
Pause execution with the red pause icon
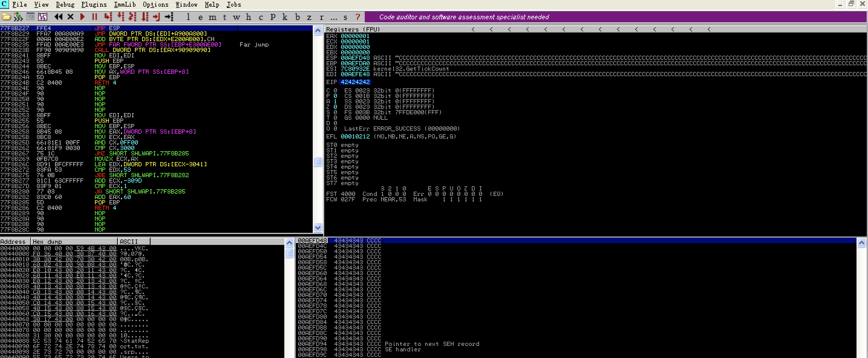[95, 17]
